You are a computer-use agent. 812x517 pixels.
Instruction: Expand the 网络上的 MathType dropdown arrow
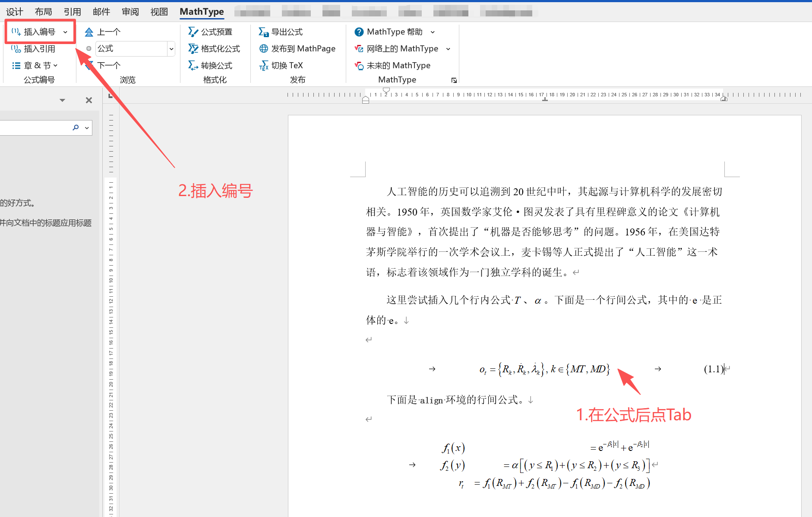pyautogui.click(x=448, y=49)
